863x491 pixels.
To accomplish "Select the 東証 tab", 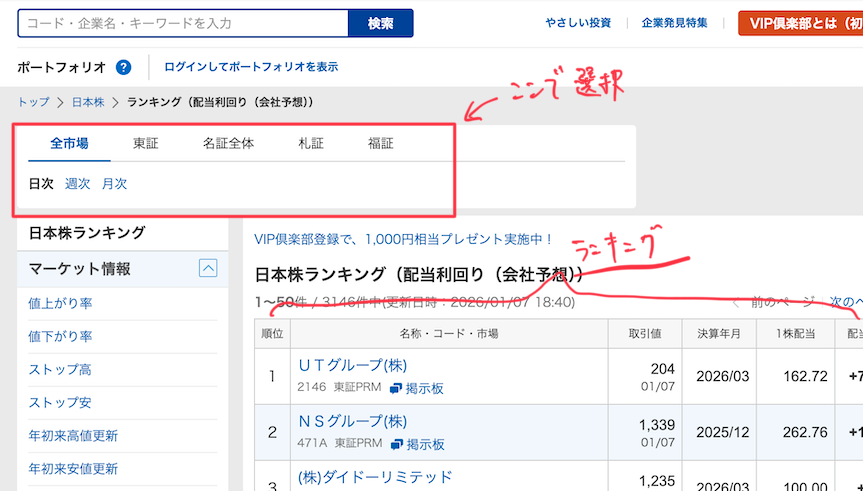I will coord(145,143).
